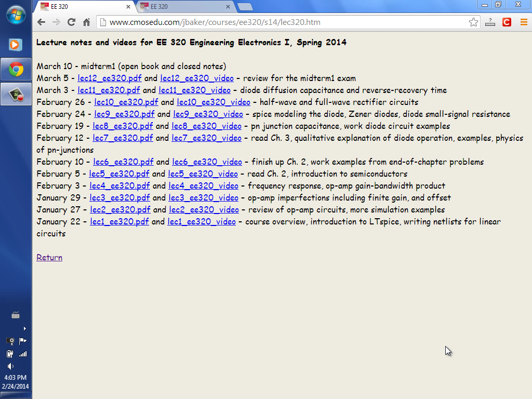
Task: Open a new tab
Action: [x=245, y=7]
